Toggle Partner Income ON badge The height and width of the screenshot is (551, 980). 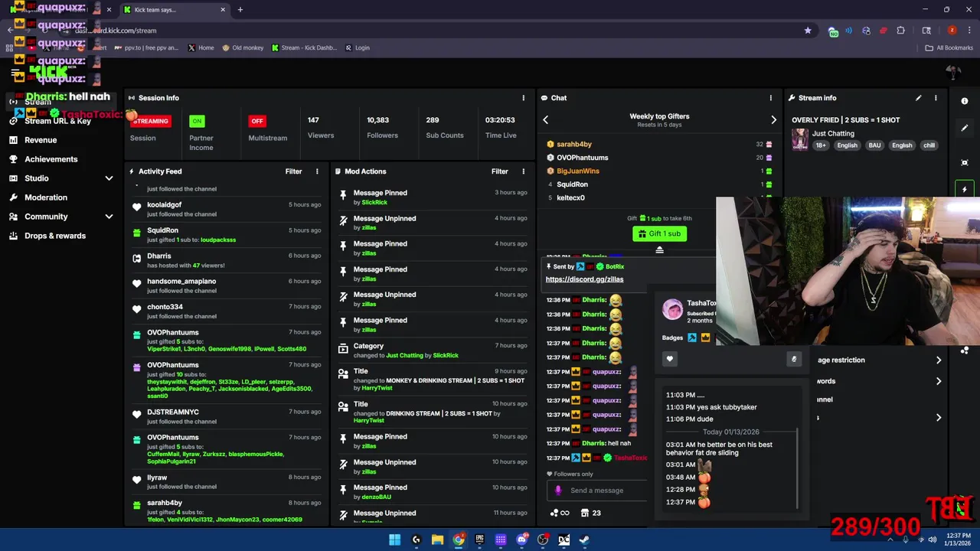pyautogui.click(x=197, y=121)
